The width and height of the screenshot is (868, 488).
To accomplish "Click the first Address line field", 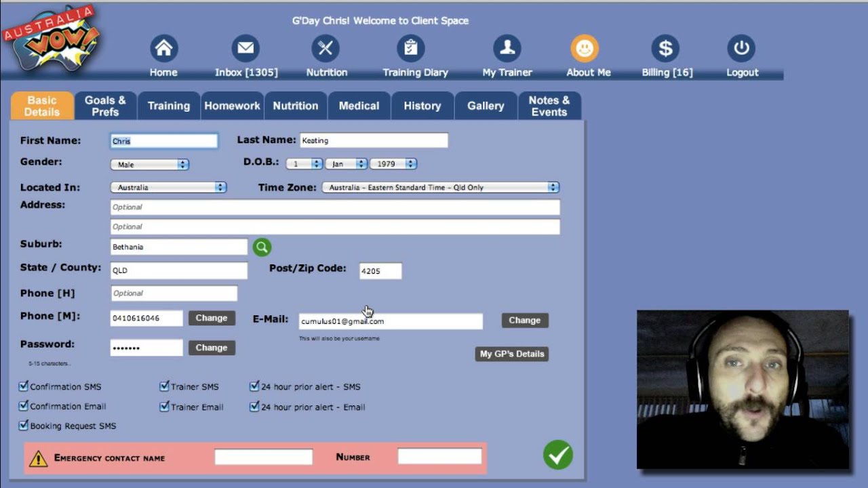I will point(335,207).
